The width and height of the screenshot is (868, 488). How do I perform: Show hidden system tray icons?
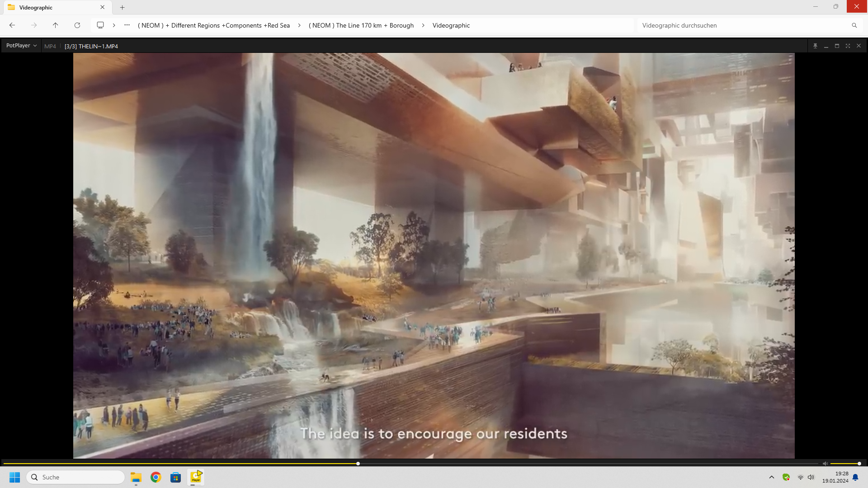pyautogui.click(x=772, y=477)
